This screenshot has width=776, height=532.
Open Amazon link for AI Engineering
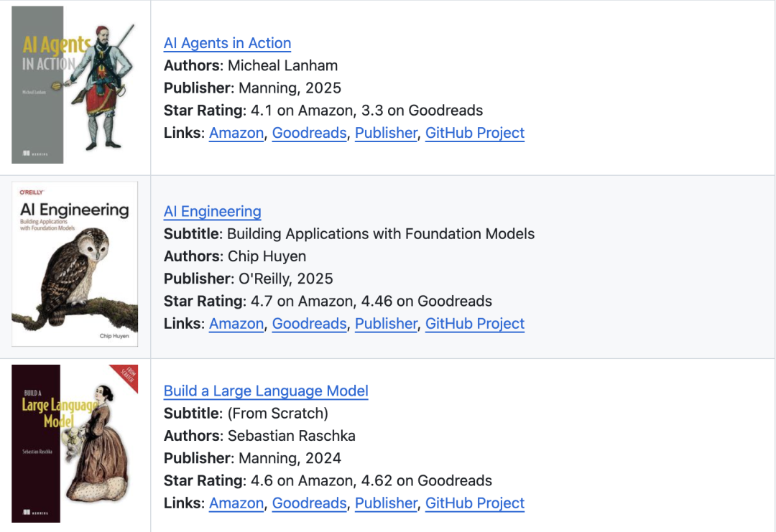pos(236,324)
